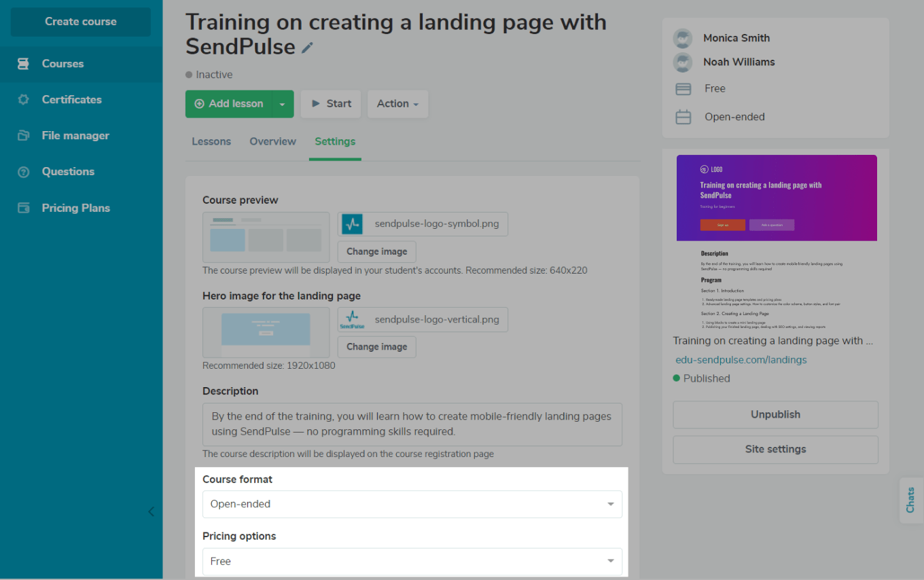Open Site settings
This screenshot has width=924, height=580.
click(x=775, y=449)
